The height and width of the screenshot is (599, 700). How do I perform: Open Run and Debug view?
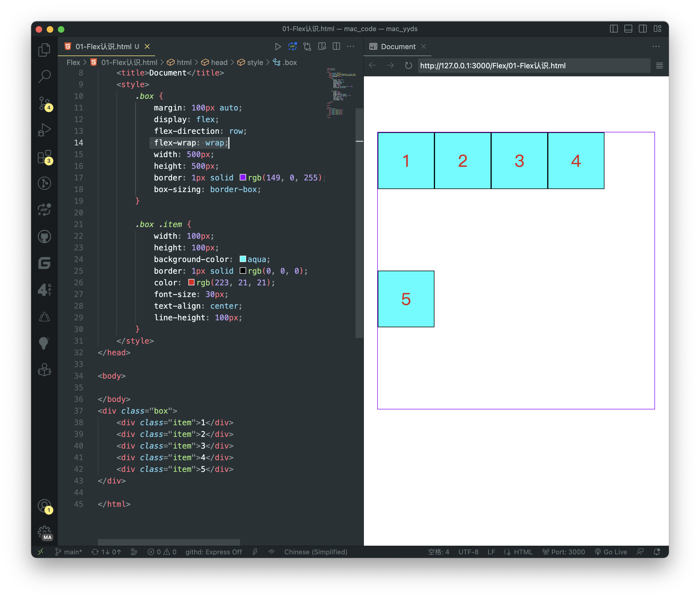(44, 130)
